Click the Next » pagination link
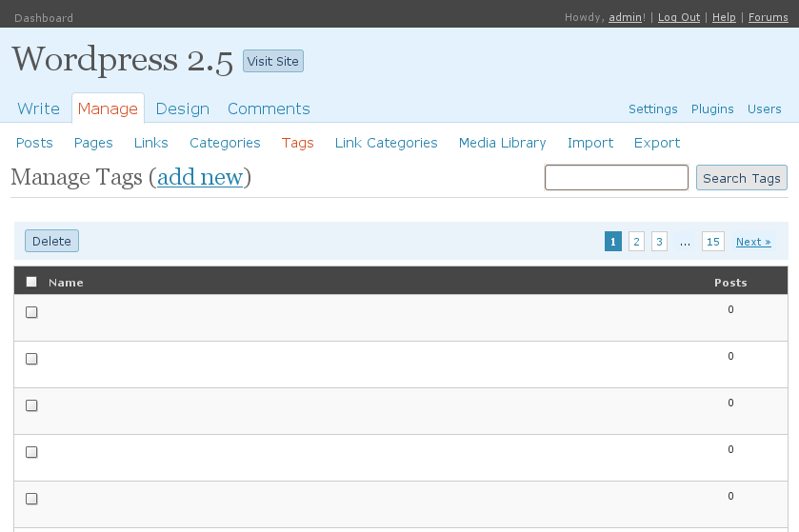This screenshot has height=532, width=799. pos(753,242)
